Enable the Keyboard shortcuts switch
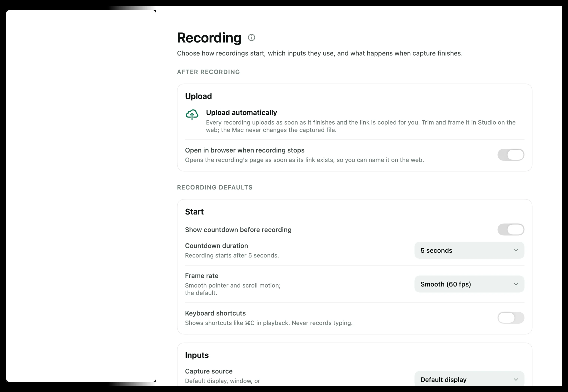The width and height of the screenshot is (568, 392). point(511,318)
